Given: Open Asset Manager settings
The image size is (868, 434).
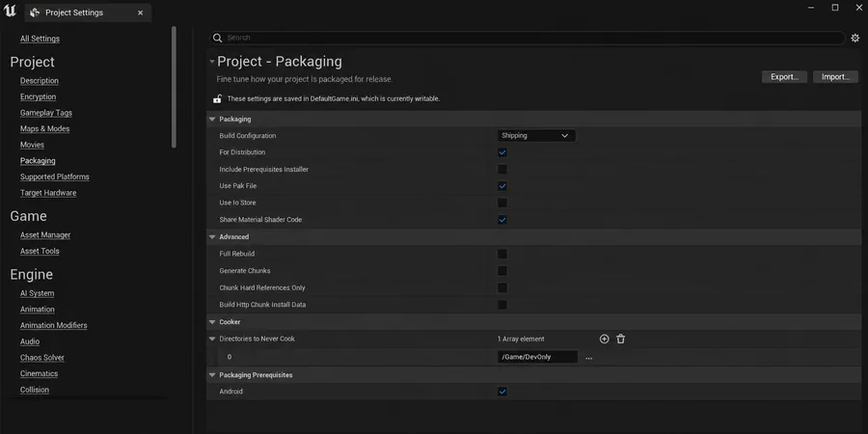Looking at the screenshot, I should coord(45,235).
